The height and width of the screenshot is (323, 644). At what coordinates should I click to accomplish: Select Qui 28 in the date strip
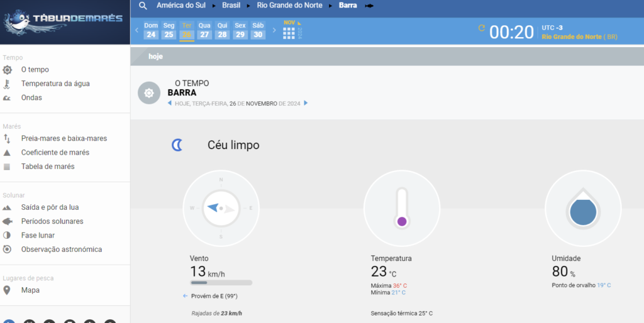tap(222, 30)
